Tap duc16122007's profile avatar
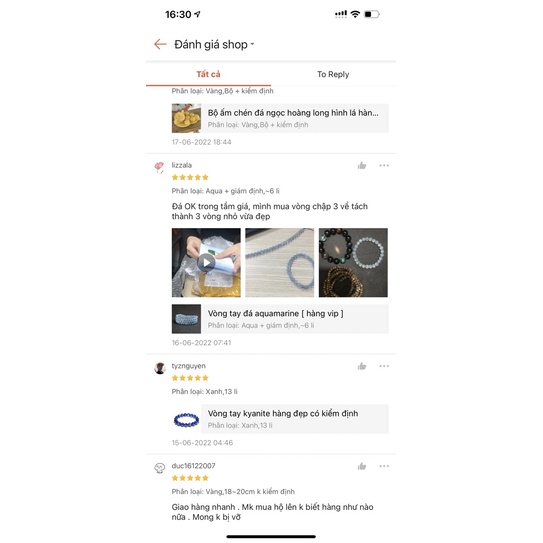 point(160,468)
